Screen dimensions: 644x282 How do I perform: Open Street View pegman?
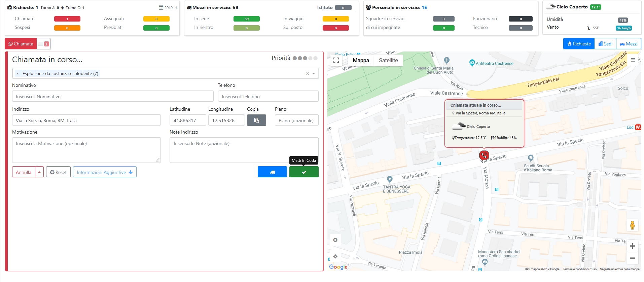coord(632,225)
